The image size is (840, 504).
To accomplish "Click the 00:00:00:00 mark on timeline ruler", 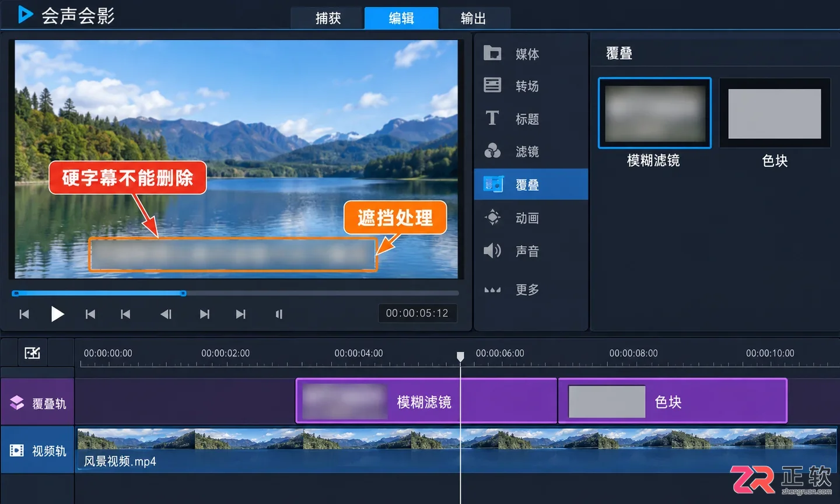I will (108, 353).
